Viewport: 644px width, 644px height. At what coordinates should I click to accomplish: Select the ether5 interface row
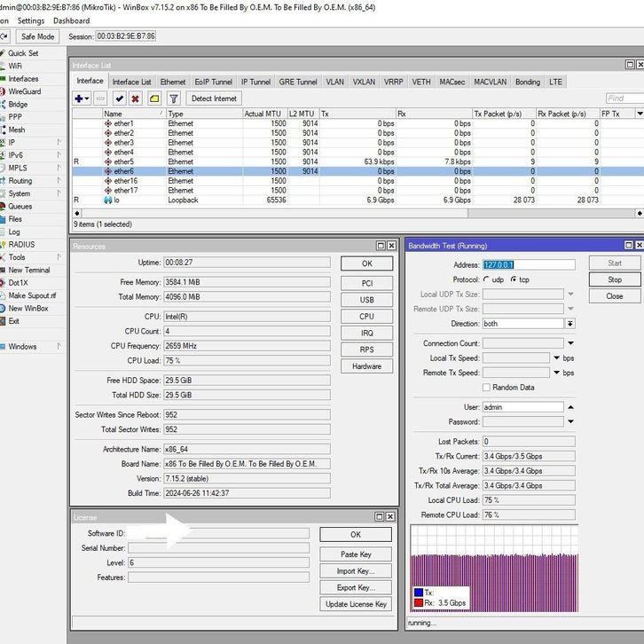coord(357,161)
